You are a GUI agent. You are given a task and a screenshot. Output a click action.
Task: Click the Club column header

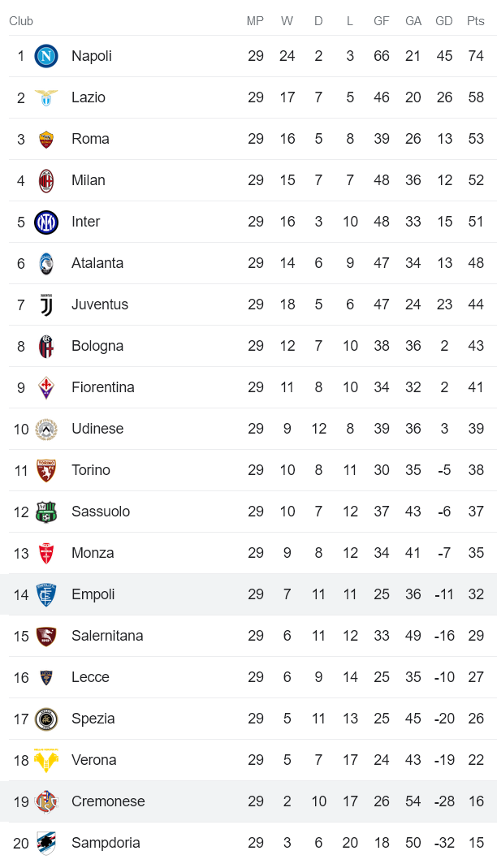click(x=21, y=21)
